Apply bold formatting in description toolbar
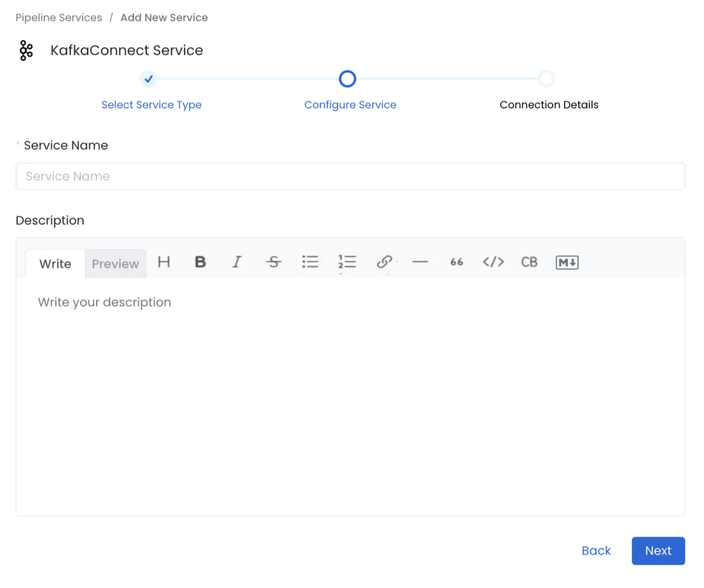The width and height of the screenshot is (704, 588). [200, 262]
